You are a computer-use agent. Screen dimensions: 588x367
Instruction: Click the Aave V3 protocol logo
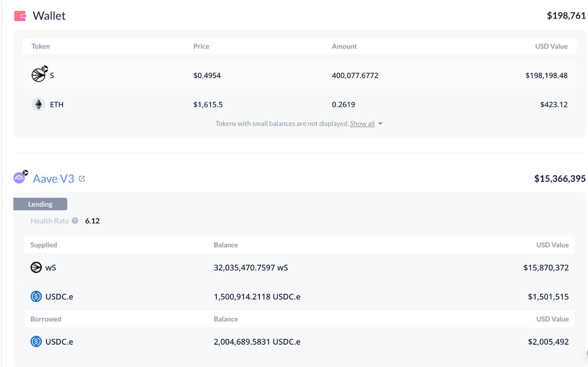coord(20,177)
